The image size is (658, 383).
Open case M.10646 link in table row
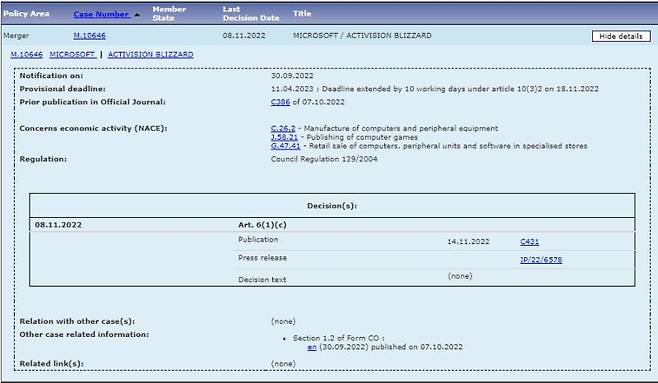coord(89,36)
